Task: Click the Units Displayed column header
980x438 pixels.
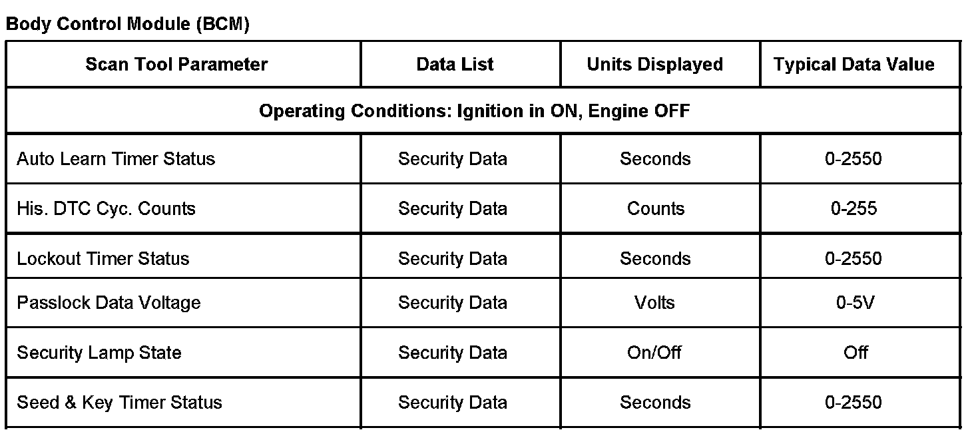Action: point(654,65)
